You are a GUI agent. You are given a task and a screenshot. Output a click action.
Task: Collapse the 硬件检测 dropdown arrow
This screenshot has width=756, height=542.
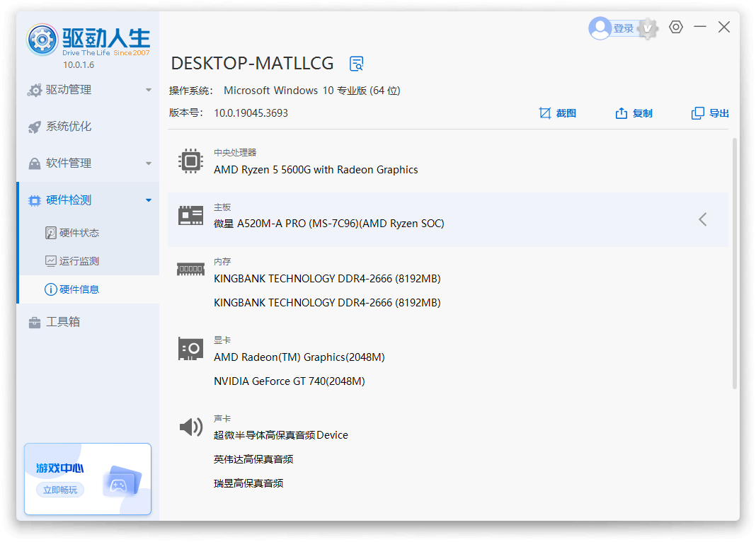[149, 200]
